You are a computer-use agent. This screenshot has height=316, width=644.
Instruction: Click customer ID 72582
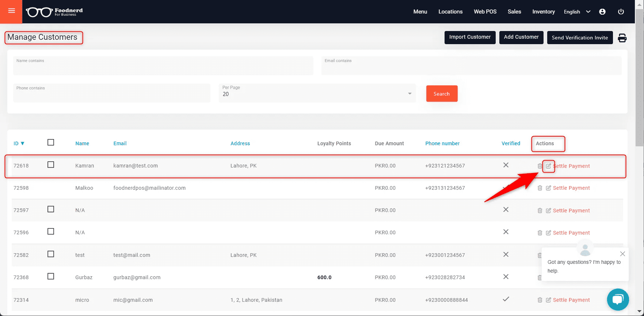(x=21, y=255)
